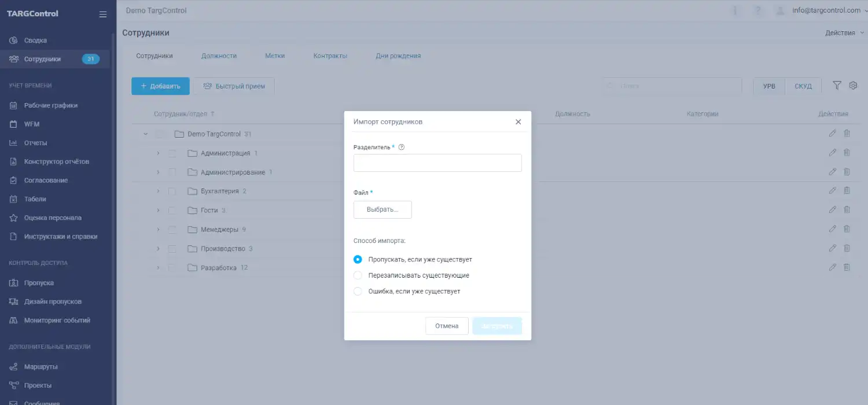868x405 pixels.
Task: Click the employee search field
Action: pyautogui.click(x=672, y=86)
